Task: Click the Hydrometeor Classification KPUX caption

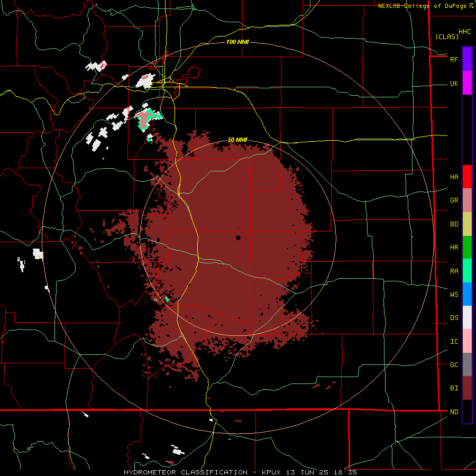Action: pos(240,472)
